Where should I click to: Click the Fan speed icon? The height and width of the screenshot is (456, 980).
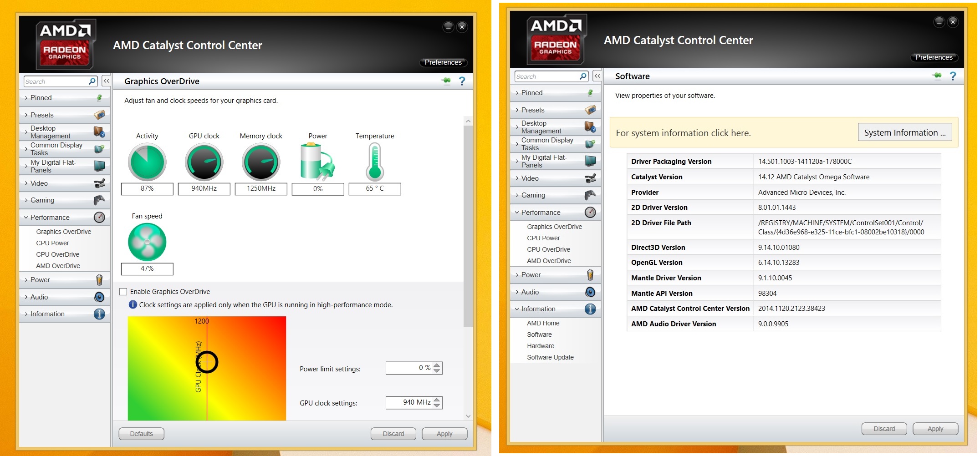pyautogui.click(x=147, y=242)
